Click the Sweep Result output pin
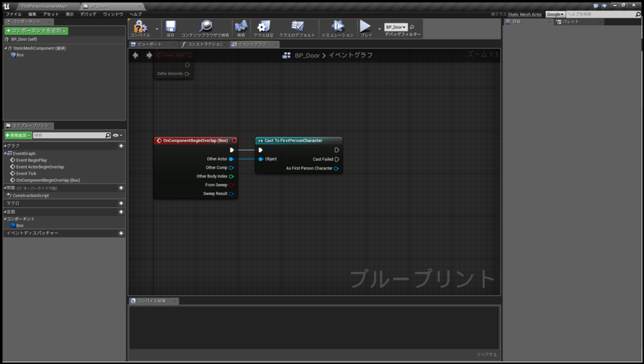This screenshot has height=364, width=644. (x=231, y=194)
